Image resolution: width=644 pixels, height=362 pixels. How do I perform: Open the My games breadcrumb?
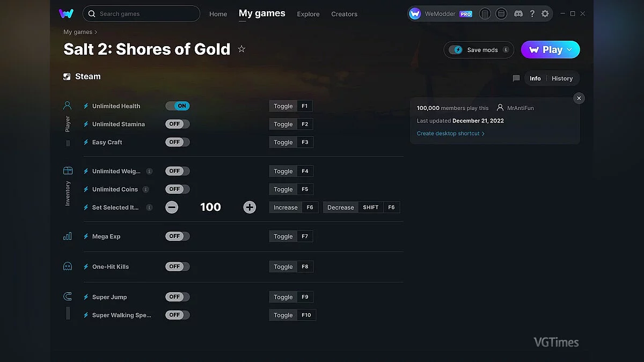[x=77, y=32]
